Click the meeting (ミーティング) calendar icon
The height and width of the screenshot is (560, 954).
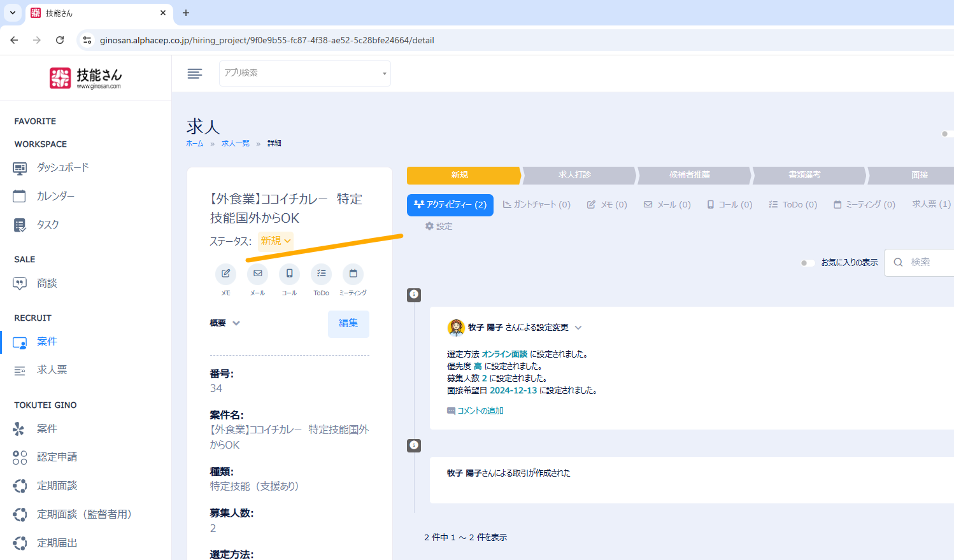coord(353,274)
